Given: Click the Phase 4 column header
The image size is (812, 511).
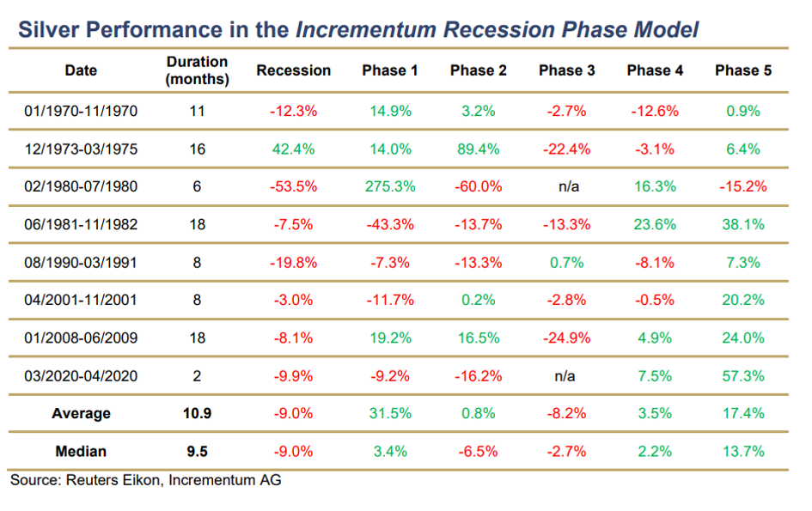Looking at the screenshot, I should click(655, 70).
